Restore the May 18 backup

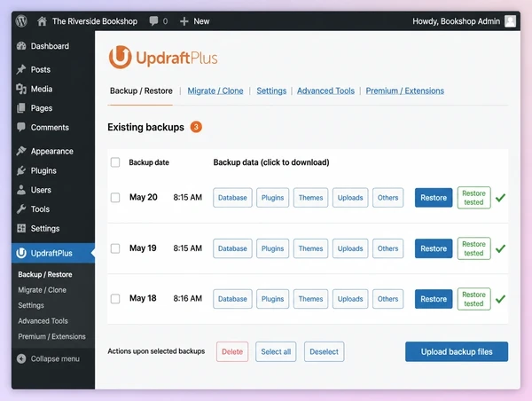coord(434,299)
